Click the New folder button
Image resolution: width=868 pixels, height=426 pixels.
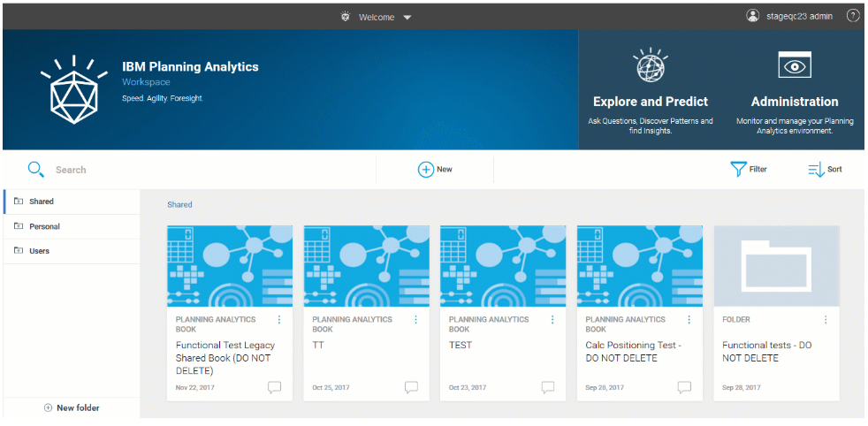click(x=72, y=407)
